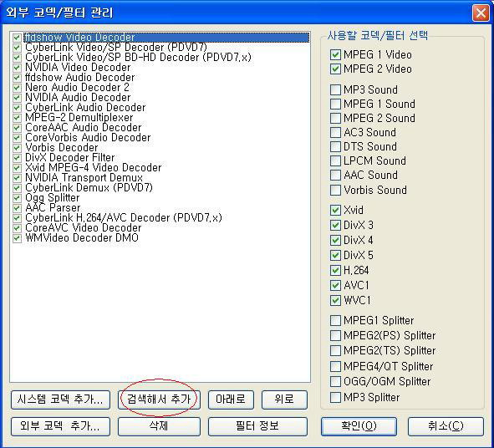Uncheck DivX 5 option
This screenshot has width=494, height=448.
(x=335, y=255)
